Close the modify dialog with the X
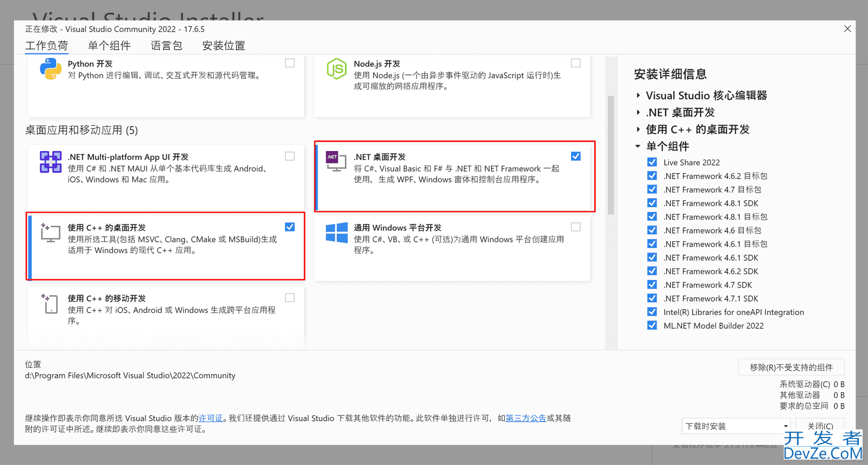This screenshot has width=868, height=465. [847, 29]
